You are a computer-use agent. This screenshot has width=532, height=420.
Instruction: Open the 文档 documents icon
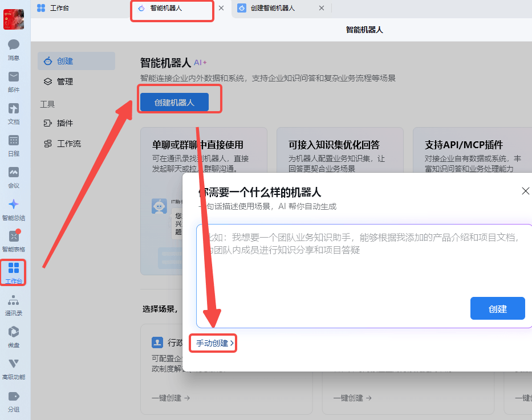[14, 109]
